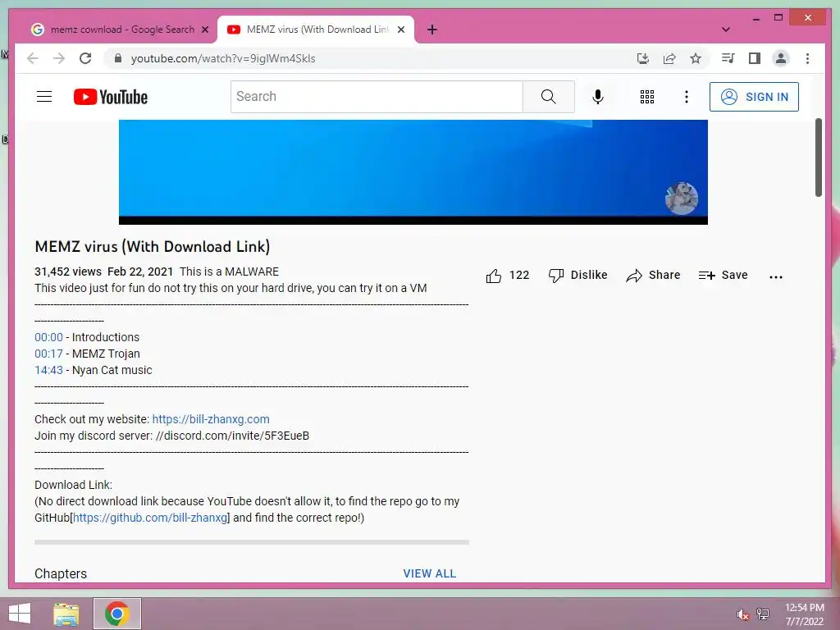This screenshot has width=840, height=630.
Task: Click the channel watermark in video player
Action: [682, 199]
